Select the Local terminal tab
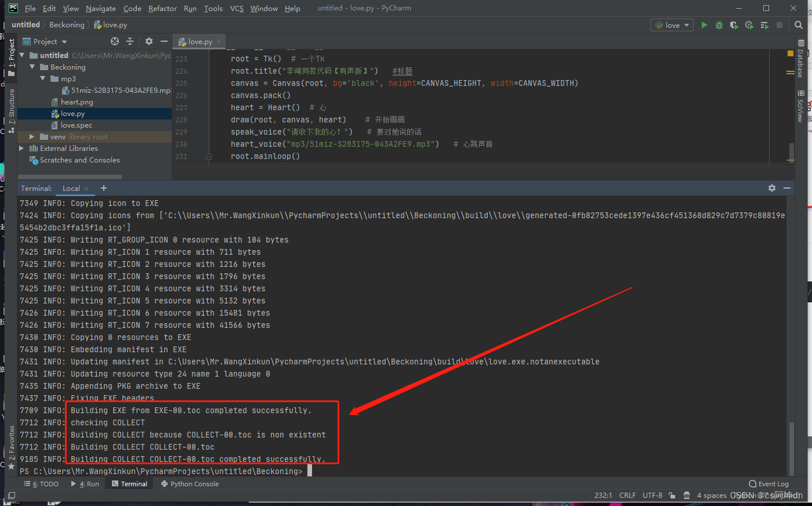Image resolution: width=812 pixels, height=506 pixels. (71, 189)
